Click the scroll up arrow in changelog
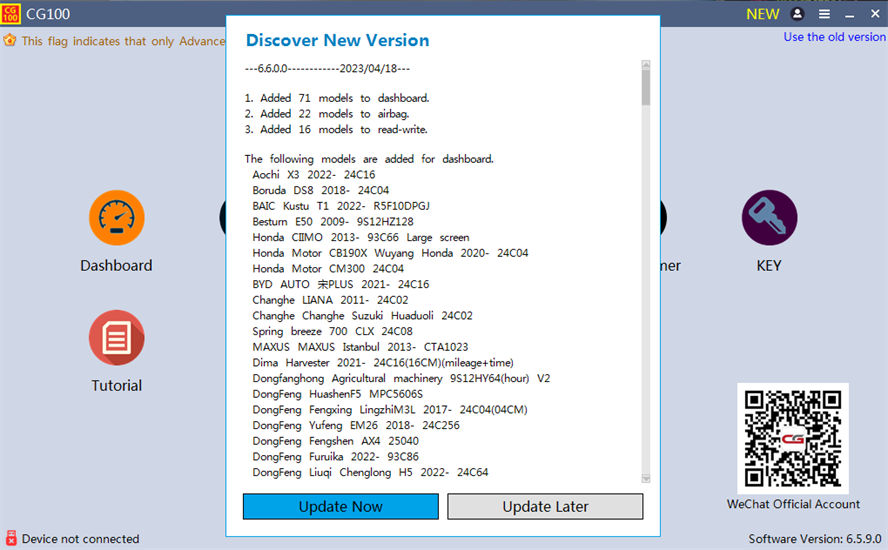Screen dimensions: 888x550 click(x=646, y=66)
